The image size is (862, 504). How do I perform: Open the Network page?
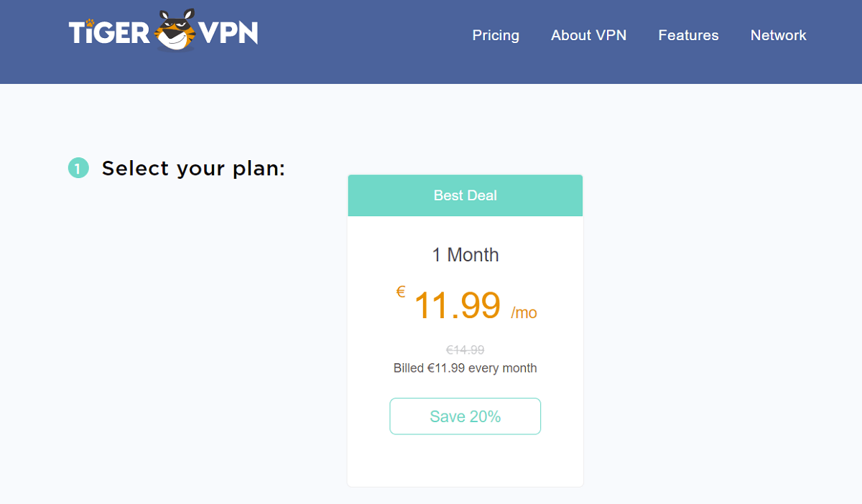point(779,35)
